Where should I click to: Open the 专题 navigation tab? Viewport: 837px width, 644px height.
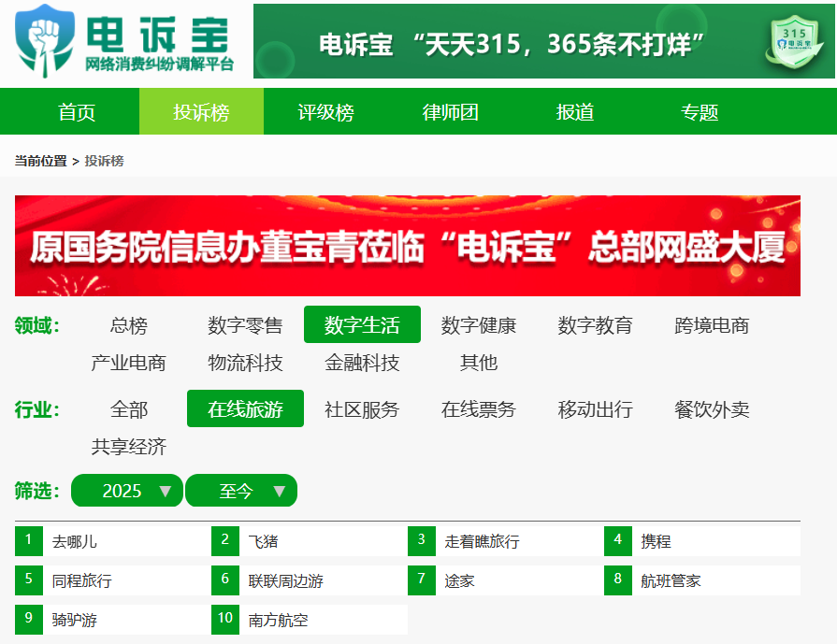click(x=700, y=111)
